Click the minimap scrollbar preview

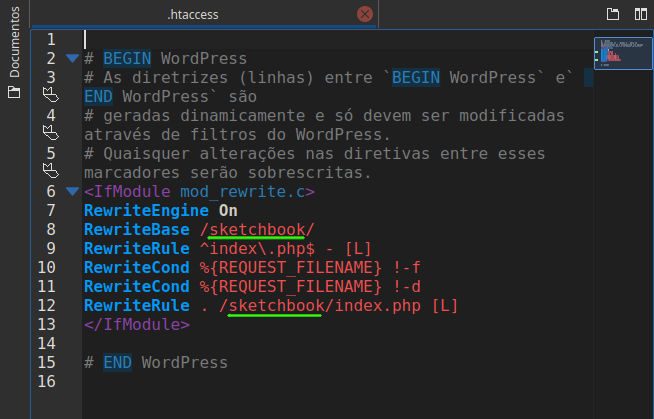[622, 52]
